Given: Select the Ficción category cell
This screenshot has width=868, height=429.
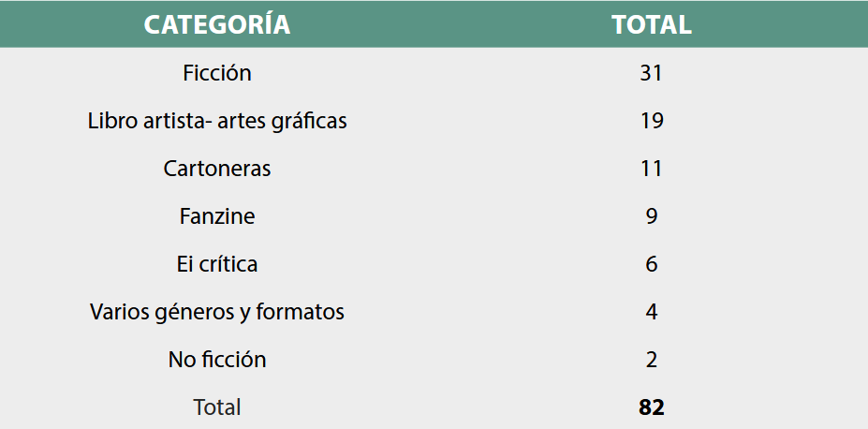Looking at the screenshot, I should [217, 73].
